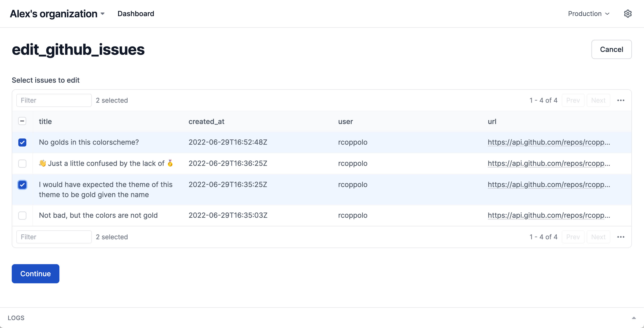
Task: Click the top Next pagination button
Action: pos(598,100)
